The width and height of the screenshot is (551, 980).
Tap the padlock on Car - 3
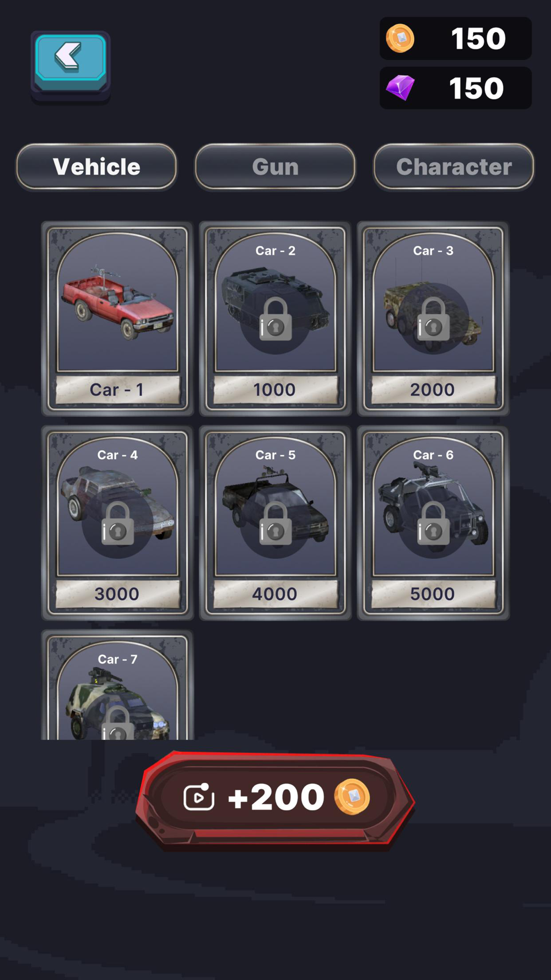434,319
